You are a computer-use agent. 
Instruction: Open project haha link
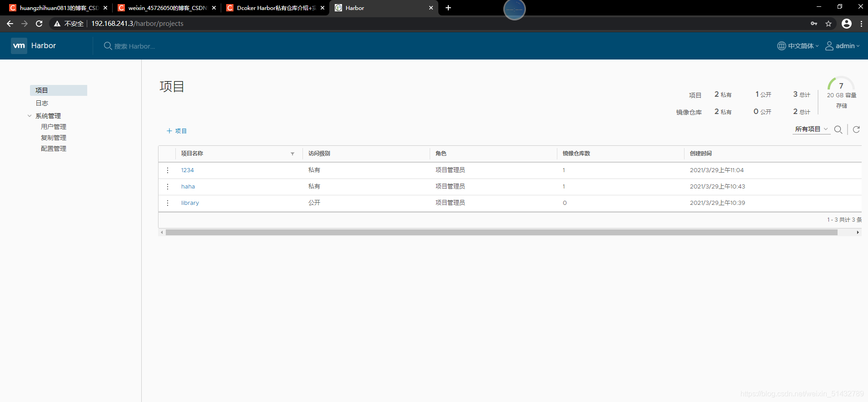tap(188, 187)
